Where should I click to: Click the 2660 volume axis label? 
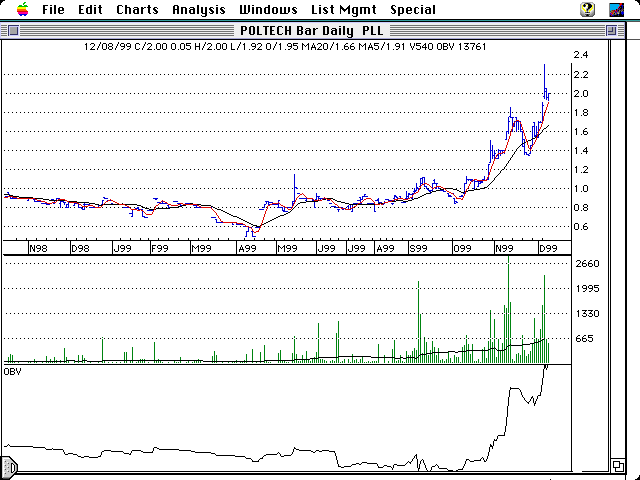(587, 264)
